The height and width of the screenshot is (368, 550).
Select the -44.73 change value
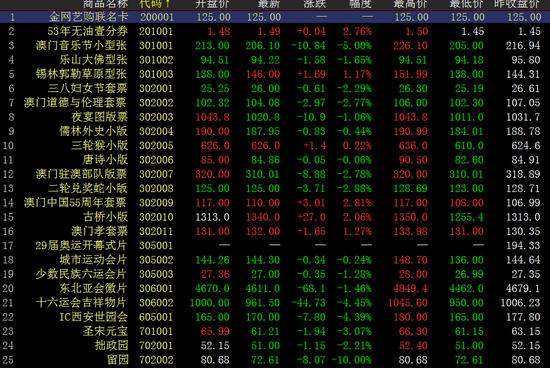308,302
